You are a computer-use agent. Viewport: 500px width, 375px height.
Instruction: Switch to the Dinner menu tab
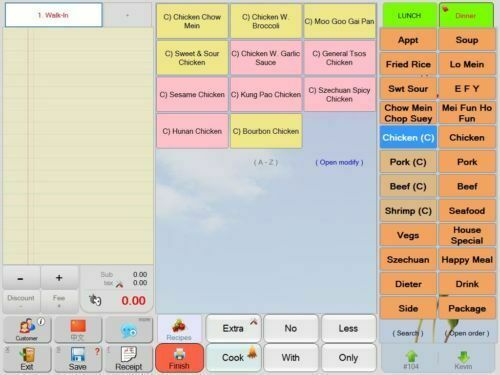466,15
